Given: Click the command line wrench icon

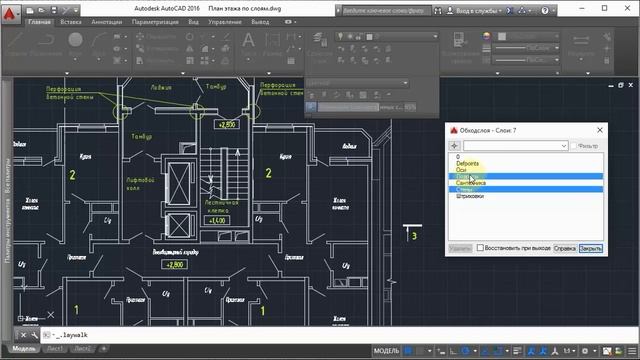Looking at the screenshot, I should click(x=34, y=335).
